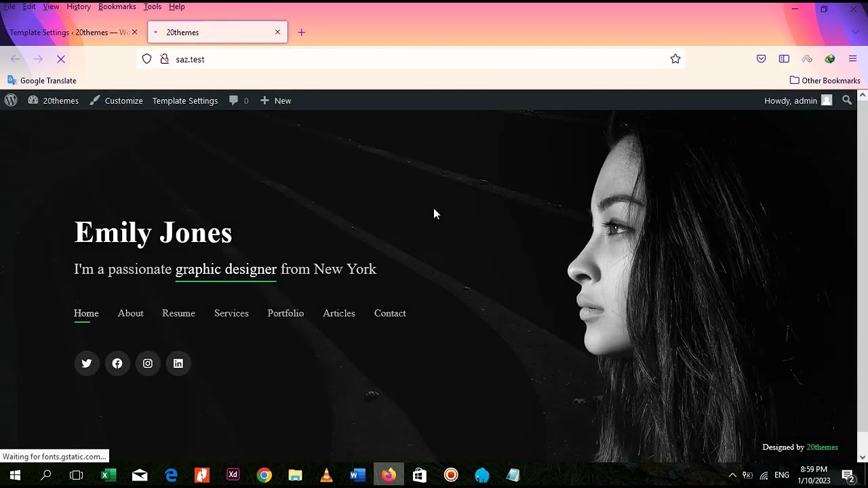
Task: Open the Edit menu
Action: (29, 6)
